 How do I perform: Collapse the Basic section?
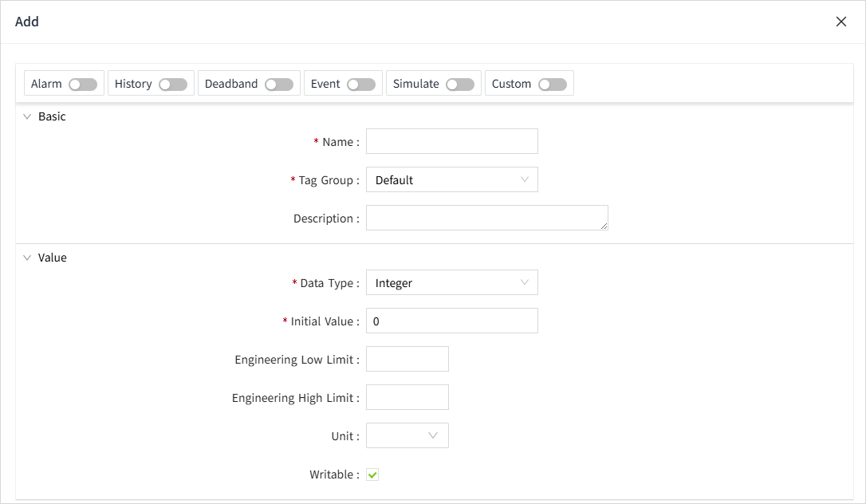point(27,116)
